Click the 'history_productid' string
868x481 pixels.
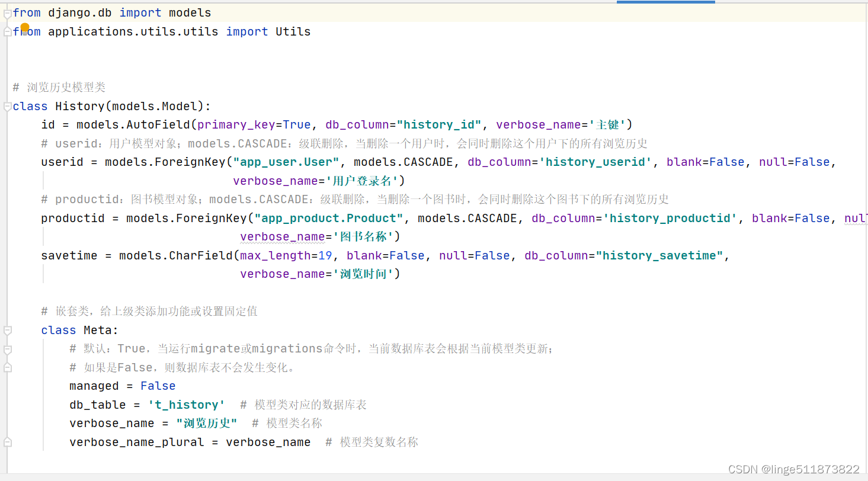[x=670, y=218]
